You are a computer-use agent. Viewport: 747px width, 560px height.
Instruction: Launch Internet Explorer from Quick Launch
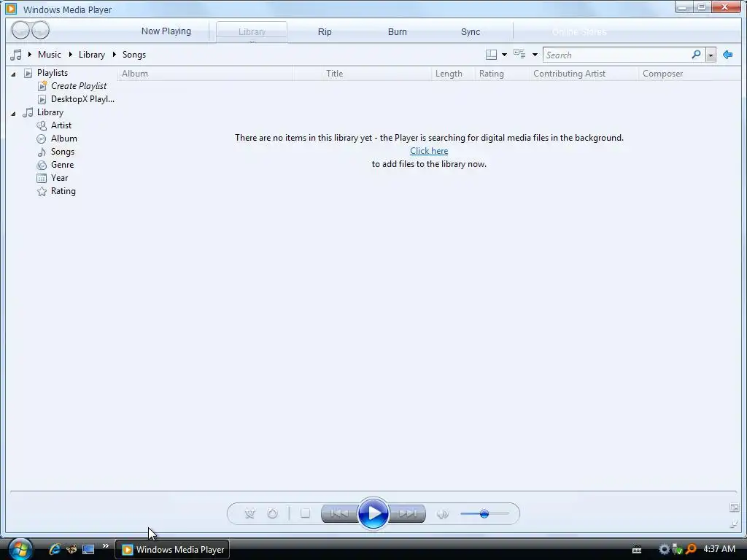coord(55,549)
